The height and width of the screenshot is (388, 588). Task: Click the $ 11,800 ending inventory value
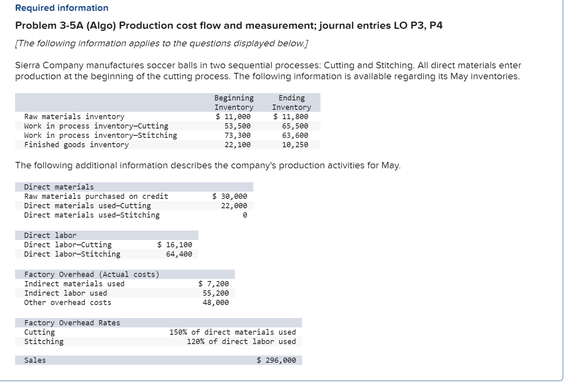pos(291,116)
